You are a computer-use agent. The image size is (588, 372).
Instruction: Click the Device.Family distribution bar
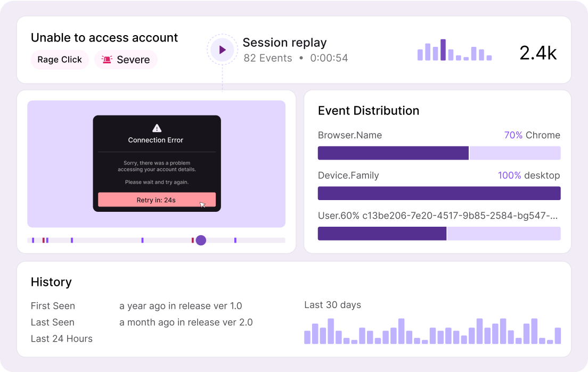click(439, 193)
